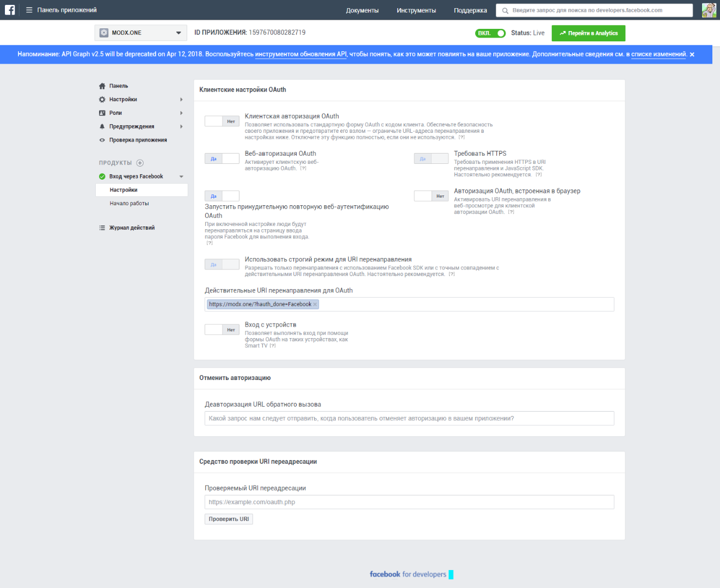
Task: Click the MODX.ONE app gear icon
Action: [x=104, y=33]
